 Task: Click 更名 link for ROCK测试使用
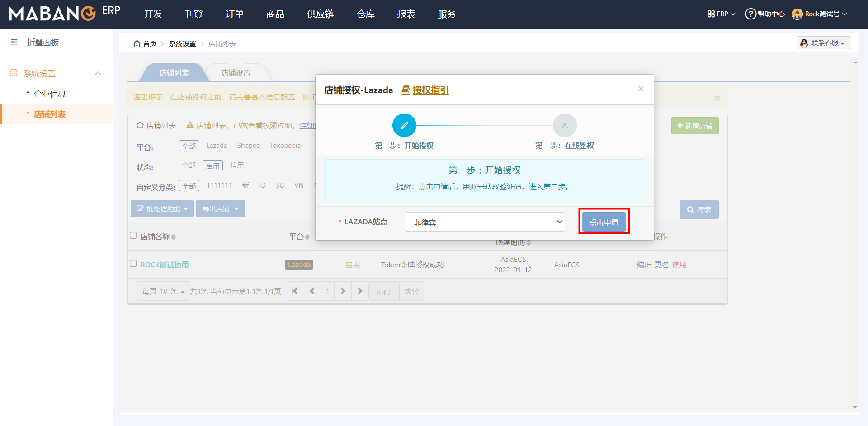(662, 265)
